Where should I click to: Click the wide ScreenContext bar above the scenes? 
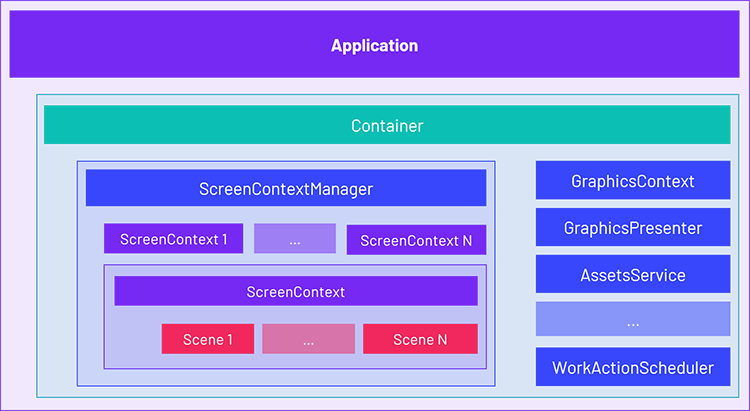click(x=295, y=292)
